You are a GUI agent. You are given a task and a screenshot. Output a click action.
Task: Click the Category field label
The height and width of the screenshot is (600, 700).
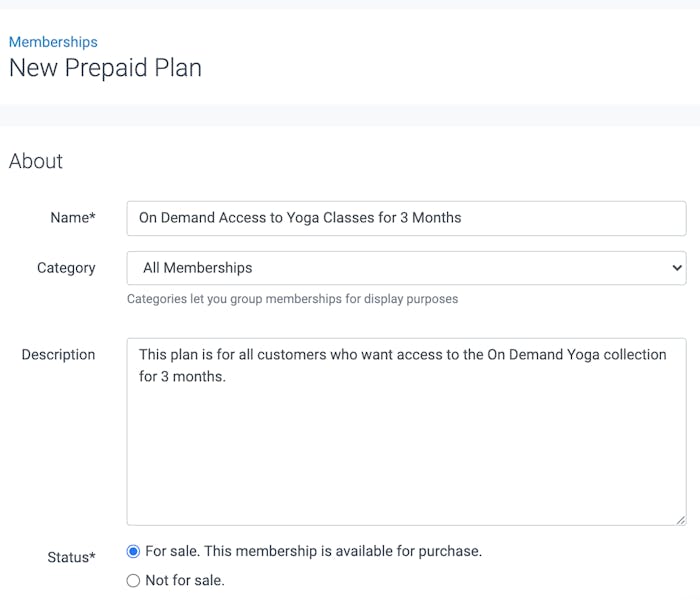(66, 268)
